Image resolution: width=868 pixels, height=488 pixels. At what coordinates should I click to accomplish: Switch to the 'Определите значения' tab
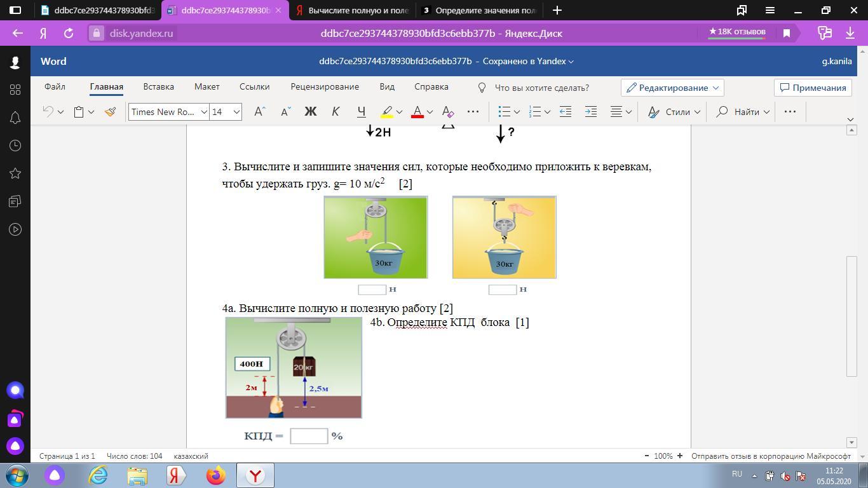(480, 10)
